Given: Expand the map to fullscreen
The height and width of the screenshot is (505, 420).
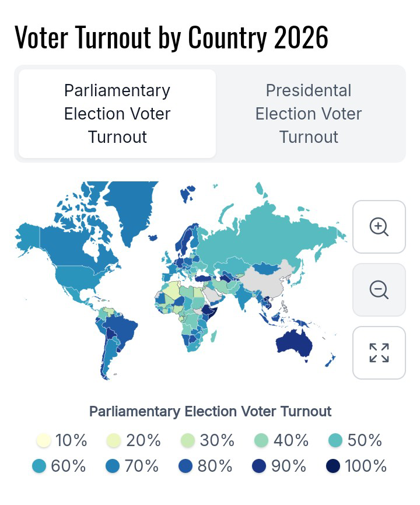Looking at the screenshot, I should click(x=379, y=353).
